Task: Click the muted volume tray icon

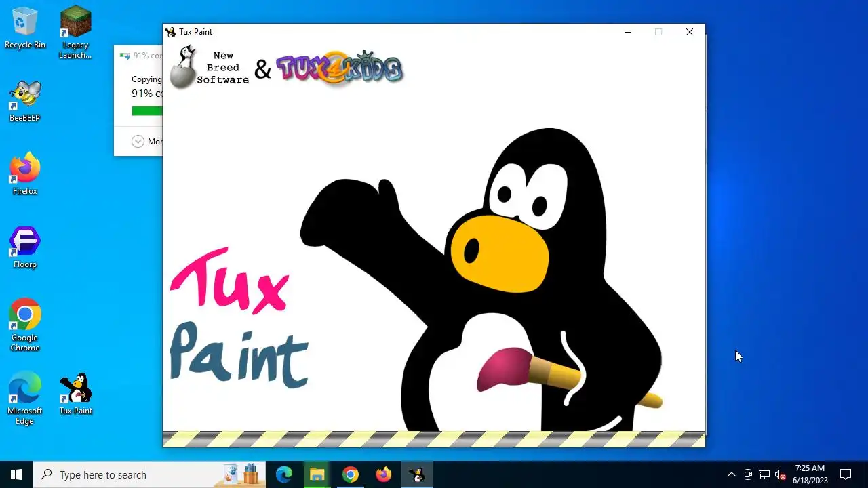Action: click(x=781, y=474)
